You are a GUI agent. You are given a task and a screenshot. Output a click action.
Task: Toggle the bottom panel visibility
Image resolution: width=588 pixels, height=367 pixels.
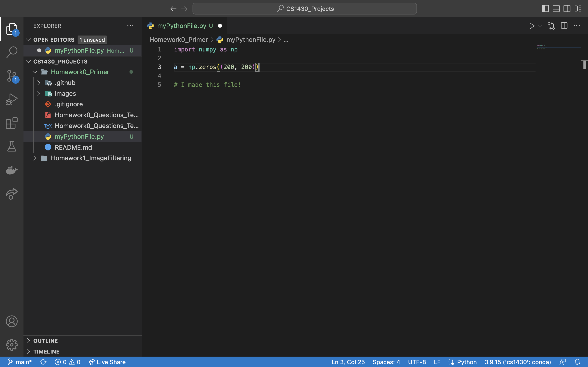click(556, 9)
